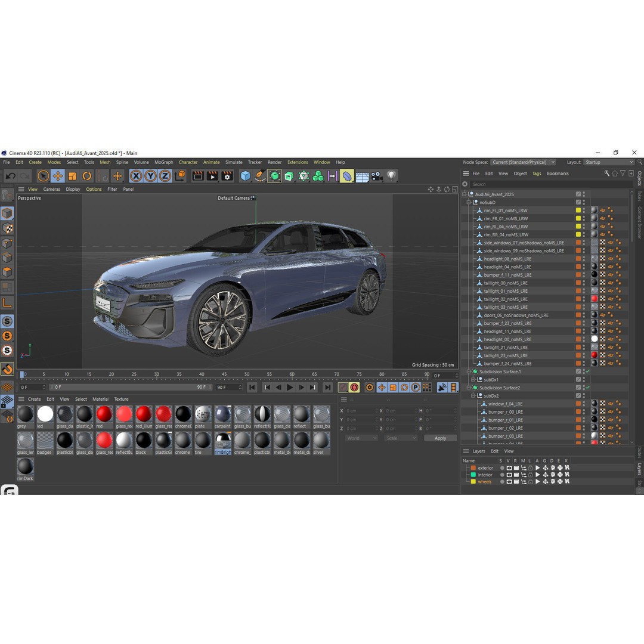Toggle Z axis lock

pyautogui.click(x=165, y=176)
